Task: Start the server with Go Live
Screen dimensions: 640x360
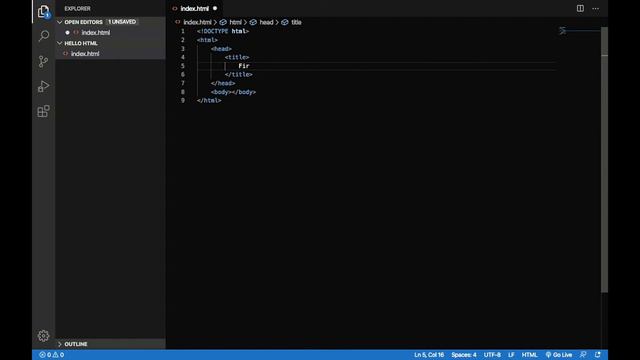Action: 559,355
